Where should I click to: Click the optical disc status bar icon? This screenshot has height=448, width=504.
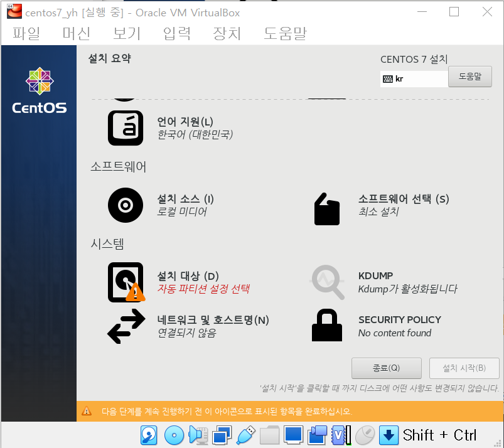[x=174, y=435]
